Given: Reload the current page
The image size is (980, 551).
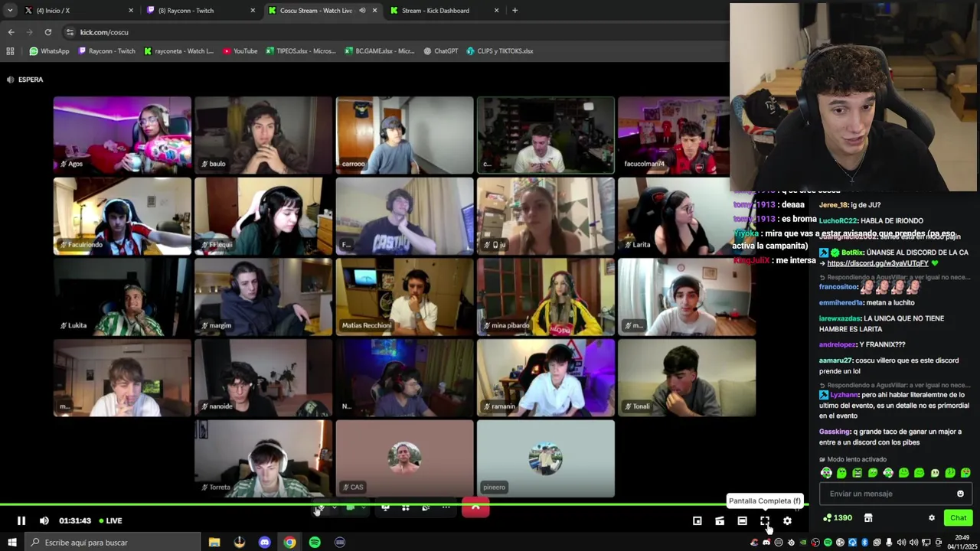Looking at the screenshot, I should click(x=47, y=32).
